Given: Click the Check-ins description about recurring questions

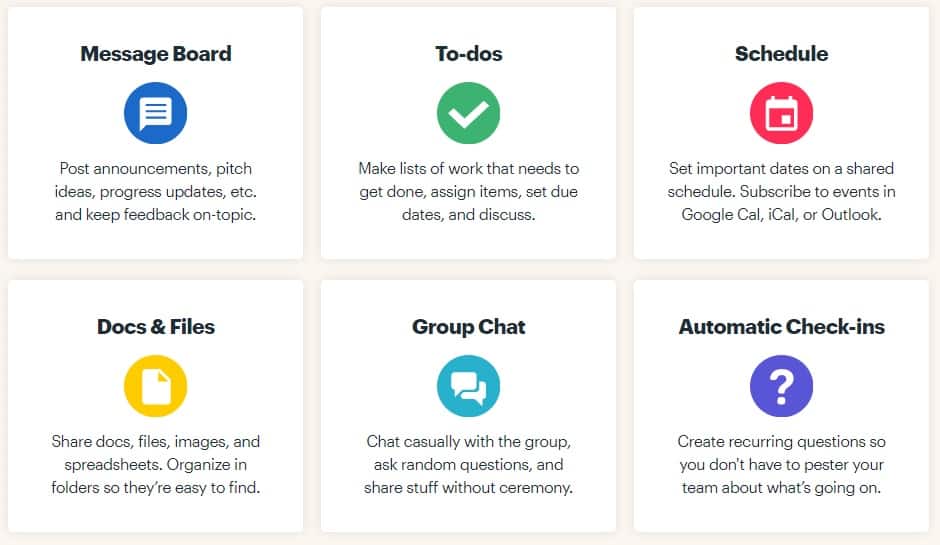Looking at the screenshot, I should pyautogui.click(x=782, y=465).
